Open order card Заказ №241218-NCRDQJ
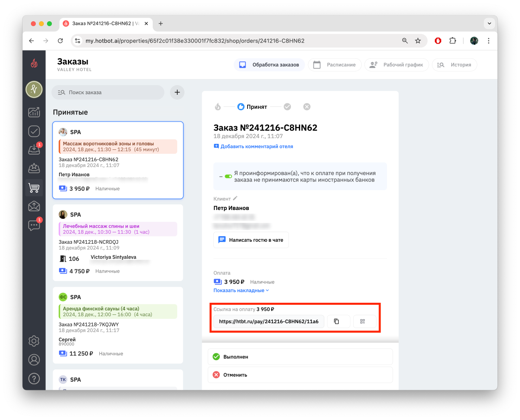 [118, 243]
